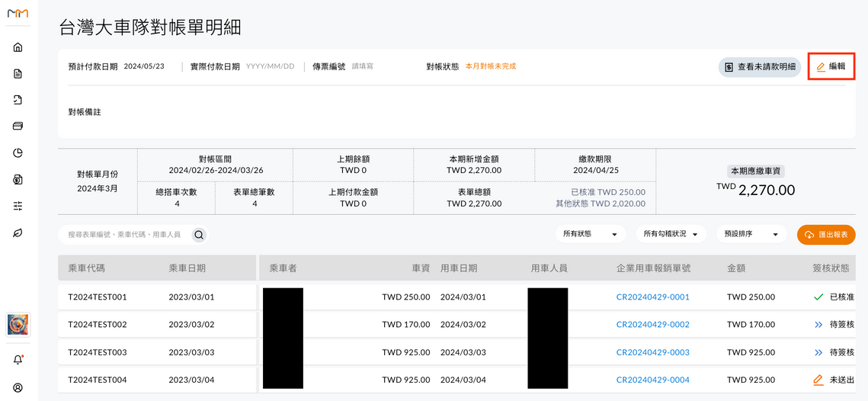Click the 預計付款日期 2024/05/23 value
868x401 pixels.
coord(143,66)
